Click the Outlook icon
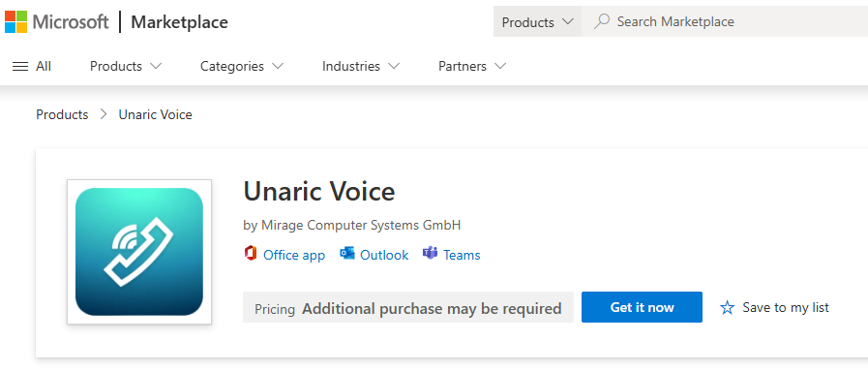 click(x=347, y=254)
